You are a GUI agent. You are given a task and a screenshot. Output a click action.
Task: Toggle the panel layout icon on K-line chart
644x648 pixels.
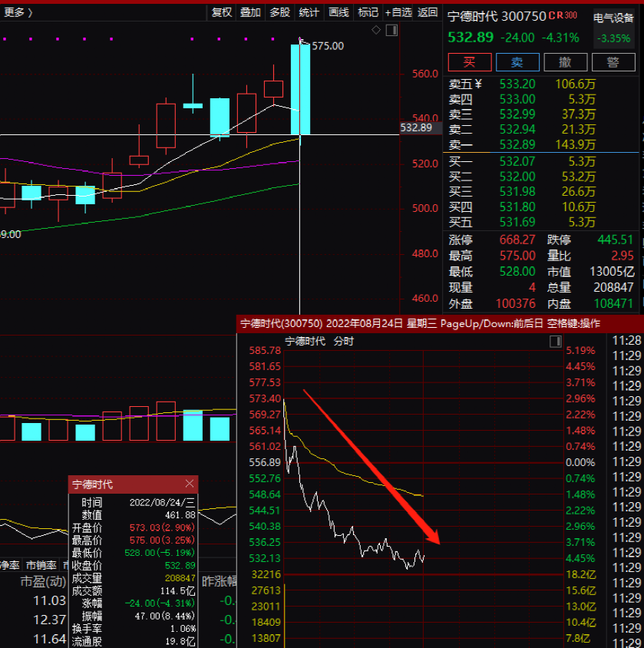coord(391,30)
